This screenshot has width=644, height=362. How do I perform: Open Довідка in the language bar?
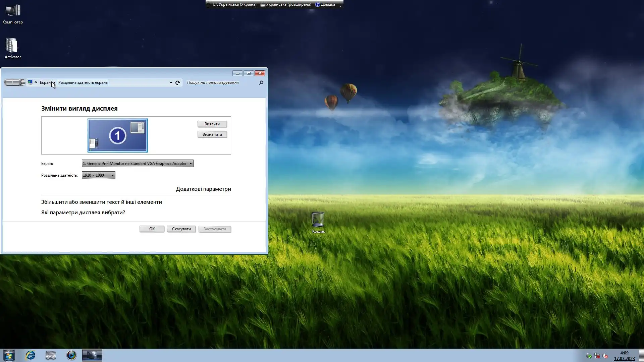tap(325, 4)
